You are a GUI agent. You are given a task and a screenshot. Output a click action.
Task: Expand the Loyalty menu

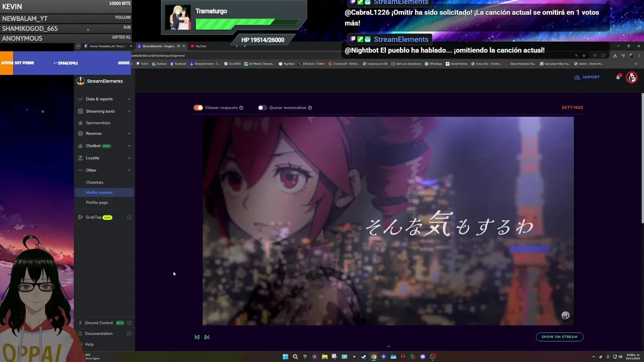[x=129, y=158]
